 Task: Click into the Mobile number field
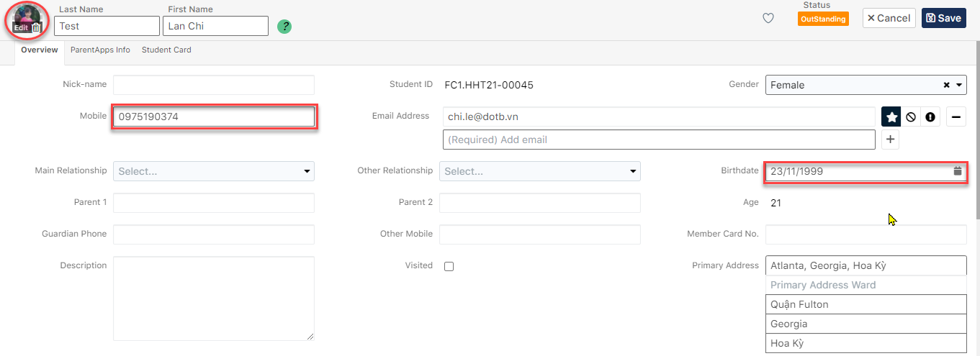[214, 117]
